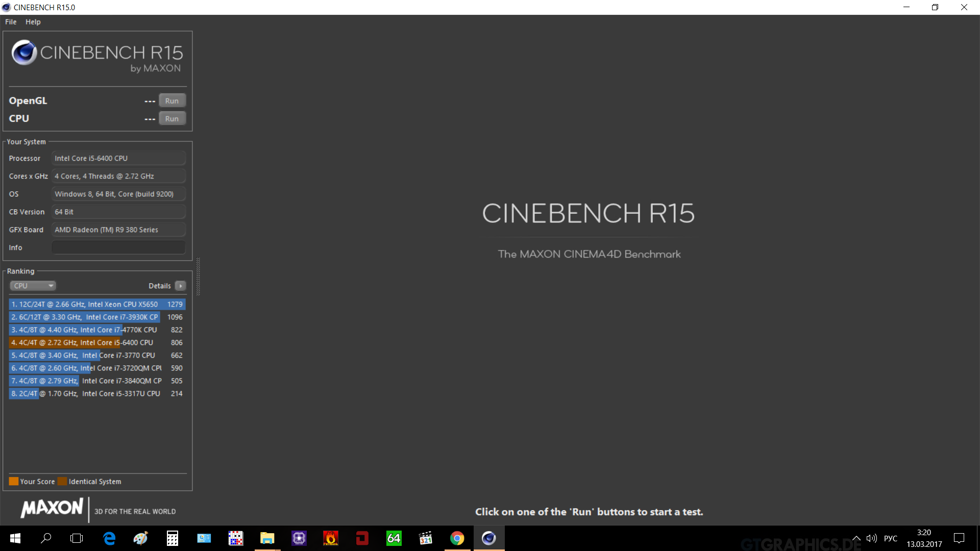The image size is (980, 551).
Task: Open taskbar search magnifier
Action: (46, 538)
